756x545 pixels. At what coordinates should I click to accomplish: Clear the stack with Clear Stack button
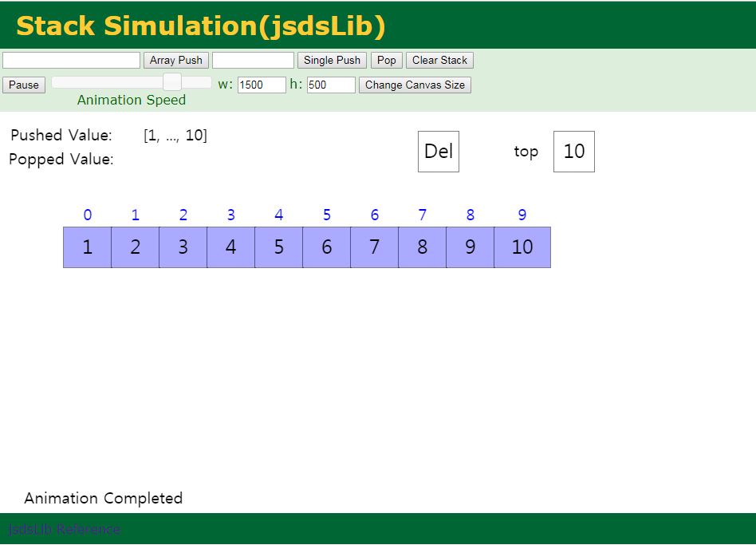(x=439, y=61)
